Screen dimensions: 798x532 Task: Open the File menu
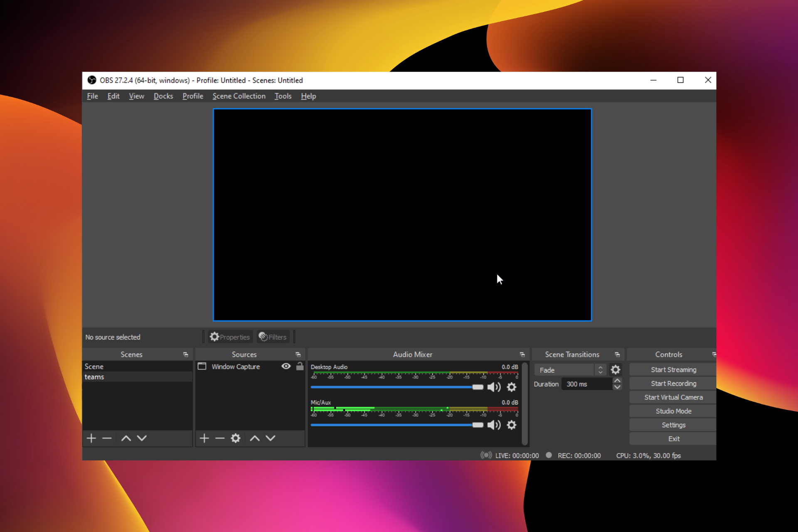92,96
